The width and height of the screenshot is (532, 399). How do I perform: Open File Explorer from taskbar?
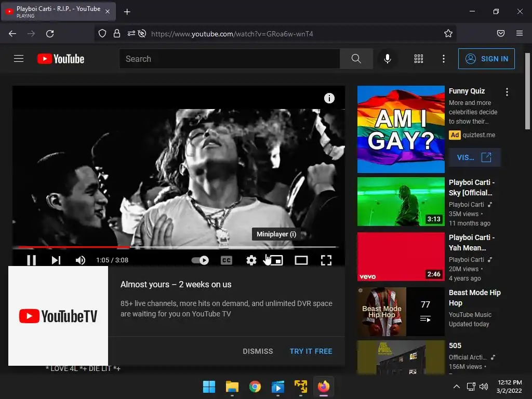click(x=232, y=387)
